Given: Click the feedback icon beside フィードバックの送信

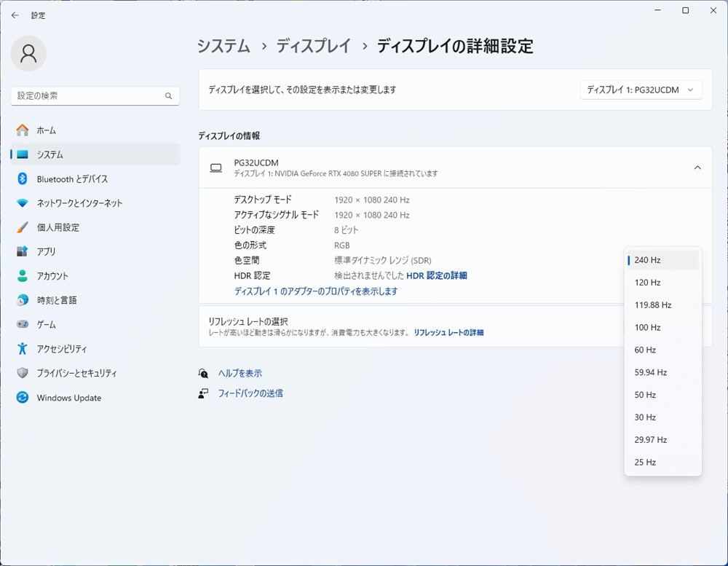Looking at the screenshot, I should tap(203, 393).
